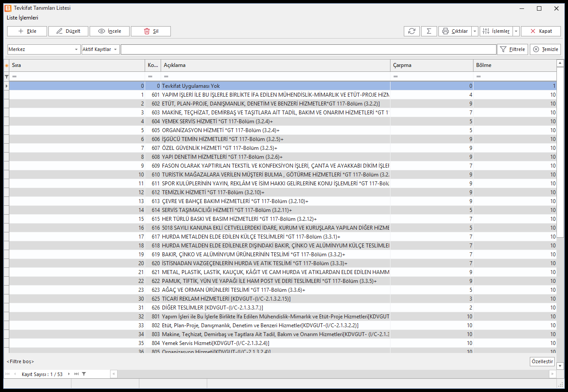Click the orange asterisk column chooser icon

(x=6, y=66)
